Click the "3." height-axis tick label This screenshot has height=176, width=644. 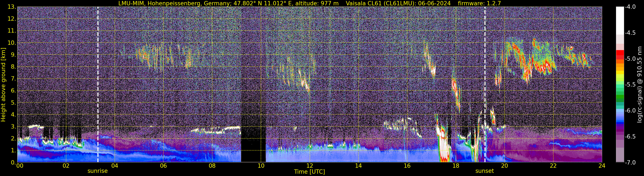[13, 127]
